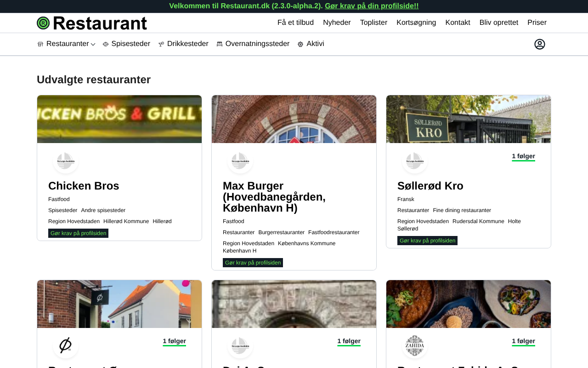This screenshot has height=368, width=588.
Task: Click Rudersdal Kommune tag
Action: click(478, 221)
